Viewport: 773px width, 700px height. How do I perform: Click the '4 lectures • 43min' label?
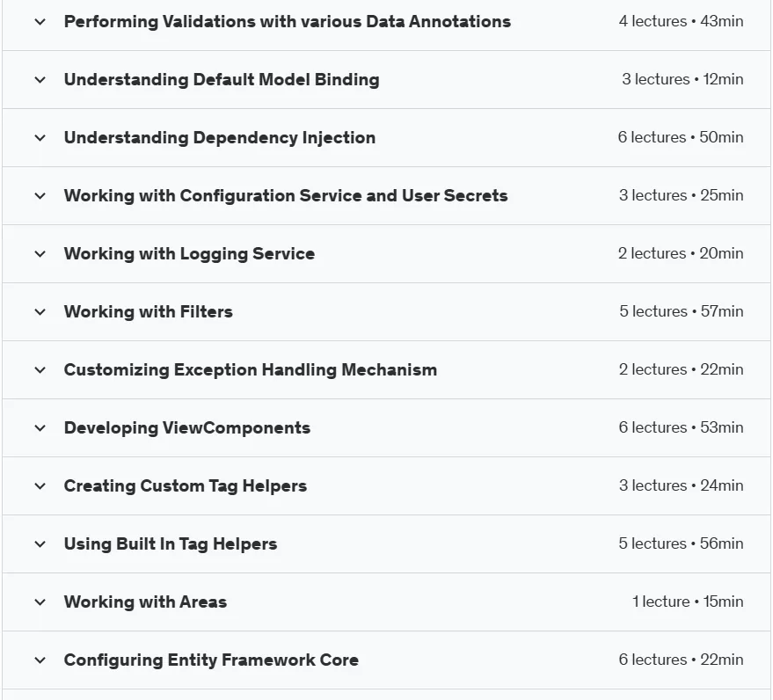pos(682,21)
